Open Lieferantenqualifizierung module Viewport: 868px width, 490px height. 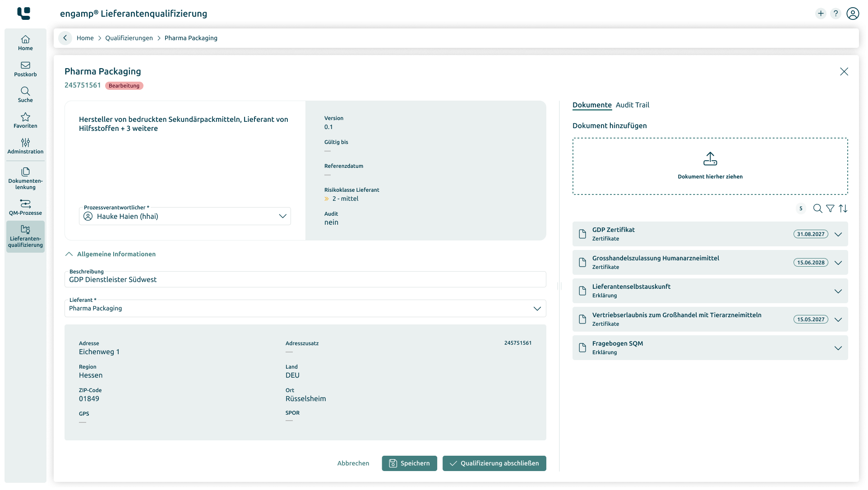(25, 237)
